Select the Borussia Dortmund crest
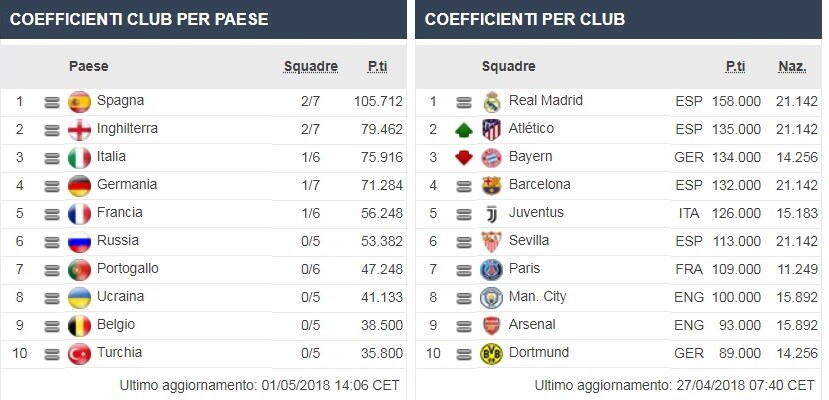 click(491, 354)
